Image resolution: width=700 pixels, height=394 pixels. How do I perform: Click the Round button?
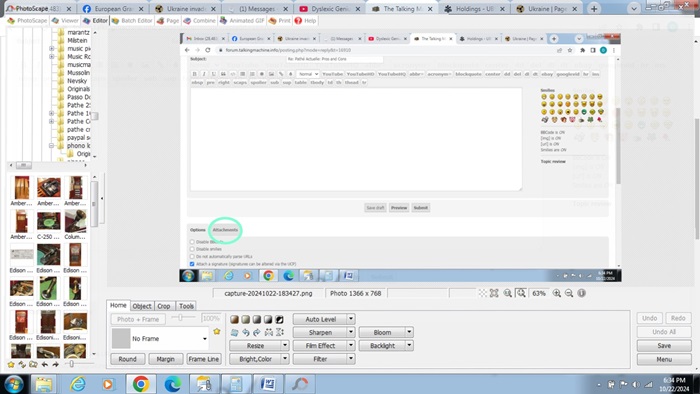pos(127,359)
